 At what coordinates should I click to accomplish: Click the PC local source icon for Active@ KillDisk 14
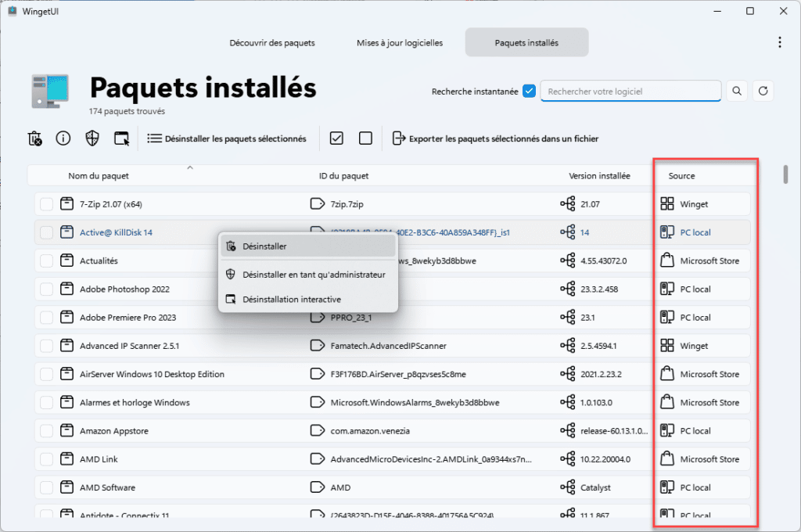667,232
